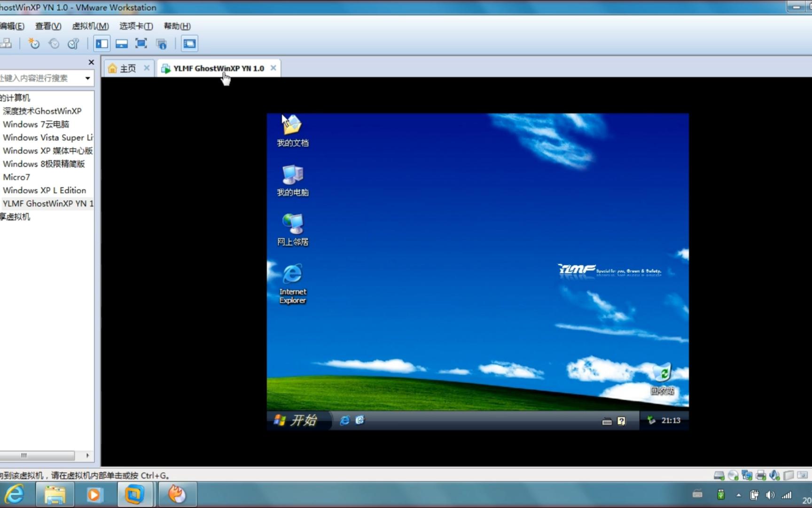
Task: Open Windows Explorer from host taskbar
Action: click(55, 495)
